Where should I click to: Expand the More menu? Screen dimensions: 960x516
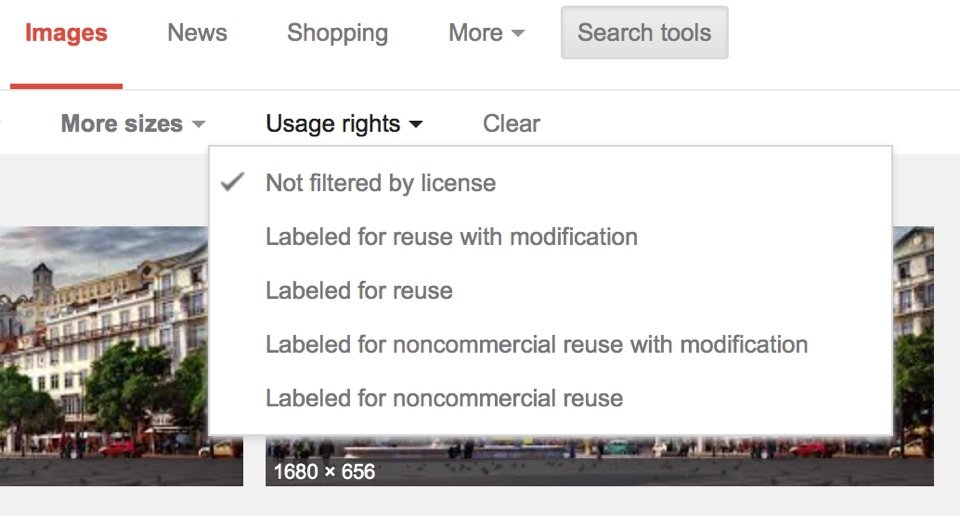pyautogui.click(x=486, y=33)
